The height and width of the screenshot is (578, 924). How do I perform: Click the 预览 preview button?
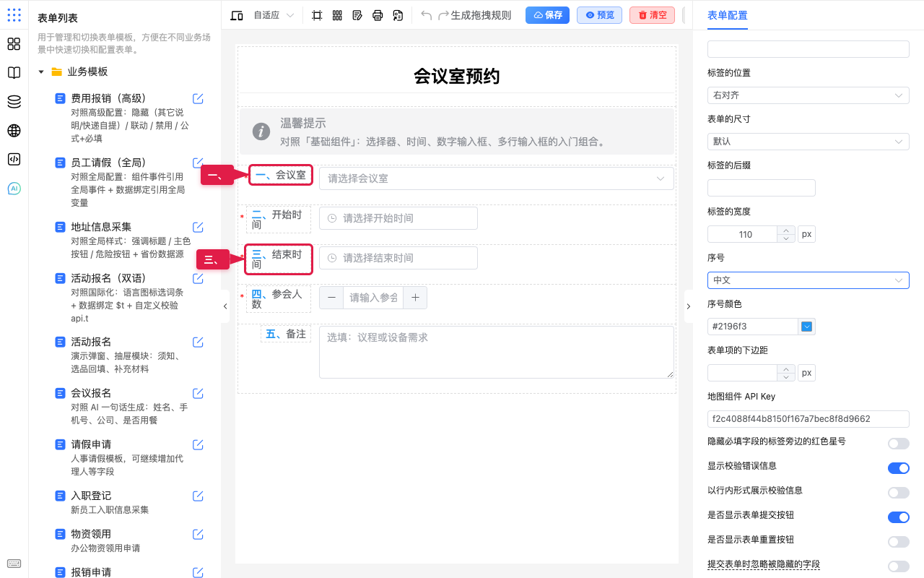[599, 15]
